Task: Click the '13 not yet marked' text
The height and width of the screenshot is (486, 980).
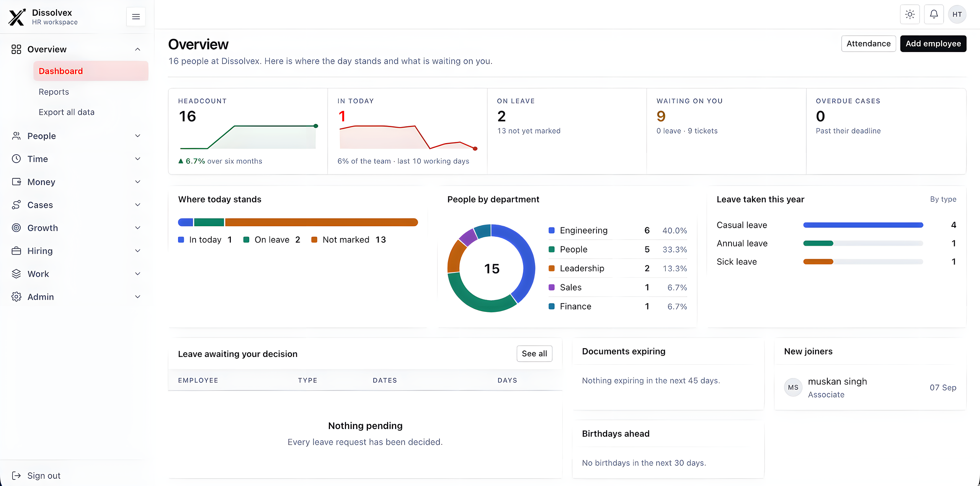Action: click(x=529, y=131)
